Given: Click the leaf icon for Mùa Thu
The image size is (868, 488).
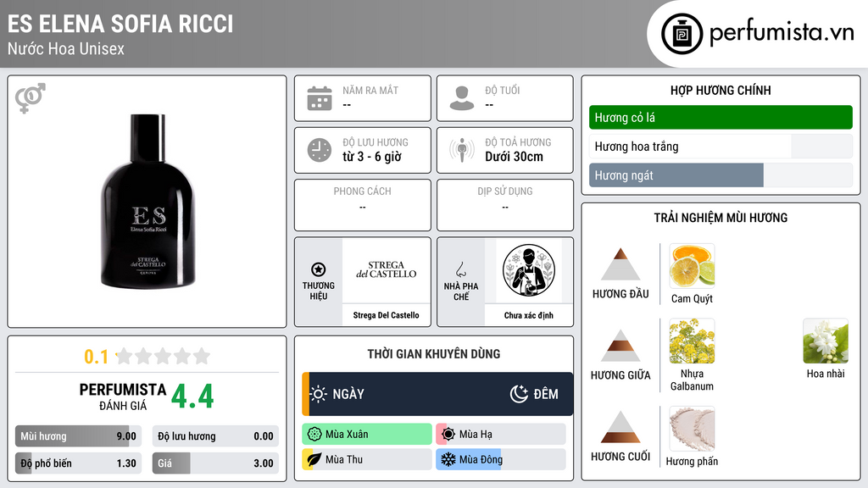Looking at the screenshot, I should point(314,459).
